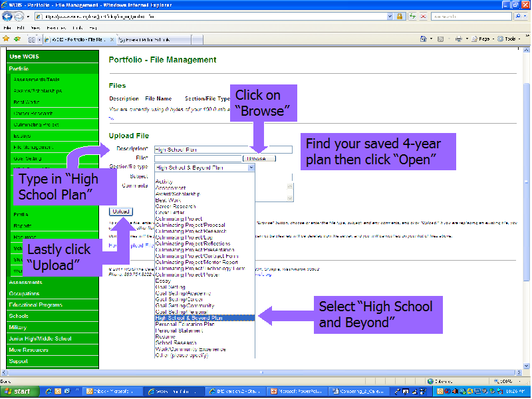Viewport: 532px width, 399px height.
Task: Open the Tools command bar dropdown
Action: coord(509,39)
